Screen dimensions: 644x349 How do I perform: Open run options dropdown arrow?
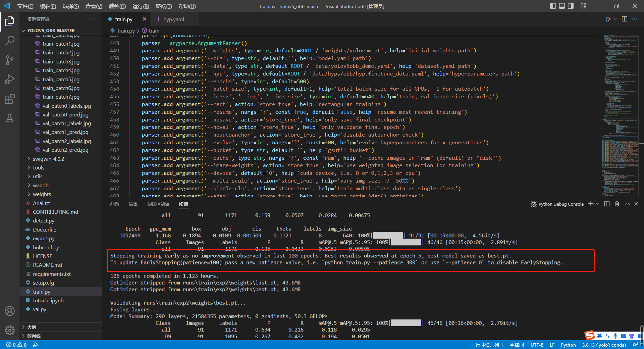615,19
